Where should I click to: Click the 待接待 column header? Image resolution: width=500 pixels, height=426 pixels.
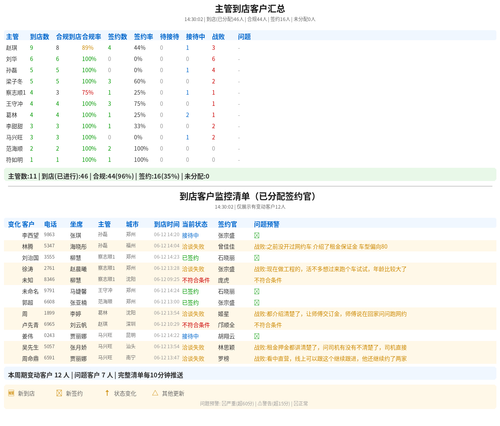(169, 37)
